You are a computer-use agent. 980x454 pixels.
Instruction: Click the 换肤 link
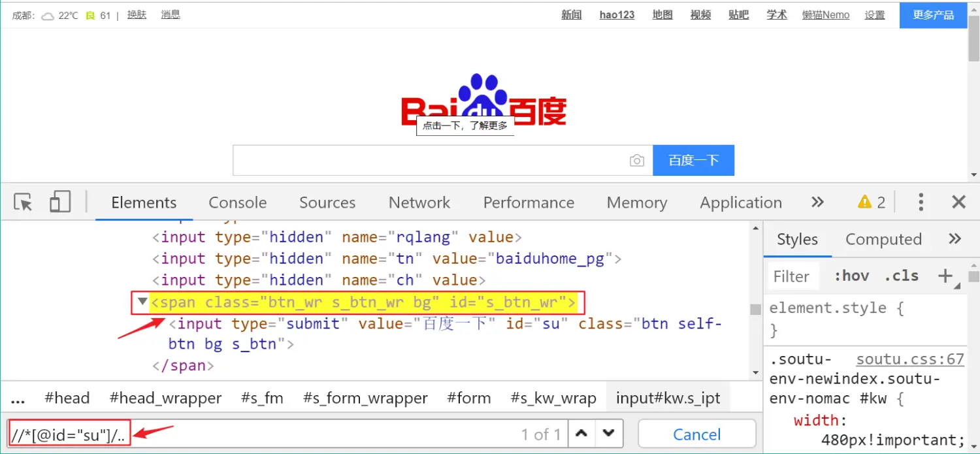point(137,15)
